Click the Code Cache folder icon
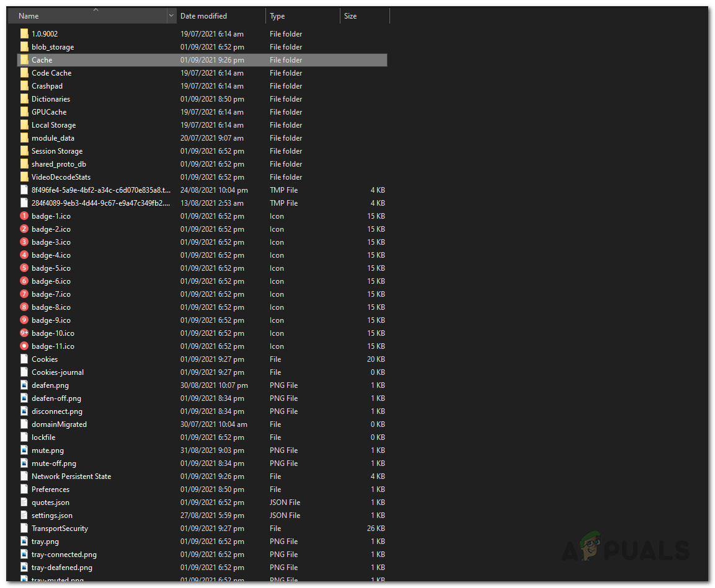The height and width of the screenshot is (588, 715). [x=24, y=73]
